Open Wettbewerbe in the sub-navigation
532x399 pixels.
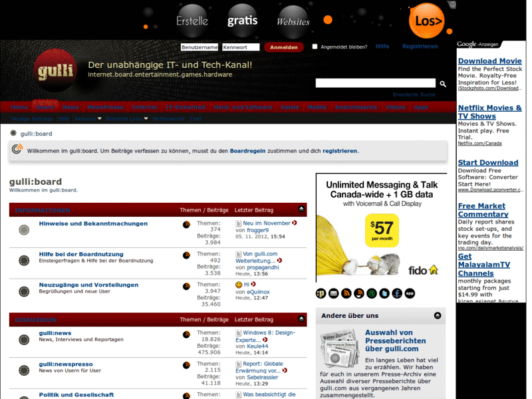168,119
